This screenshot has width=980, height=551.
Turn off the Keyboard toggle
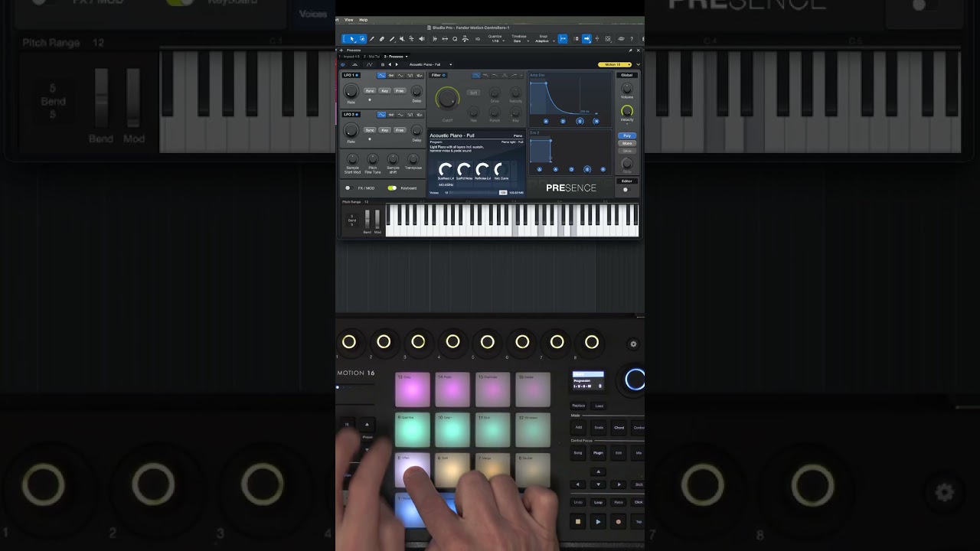(392, 187)
